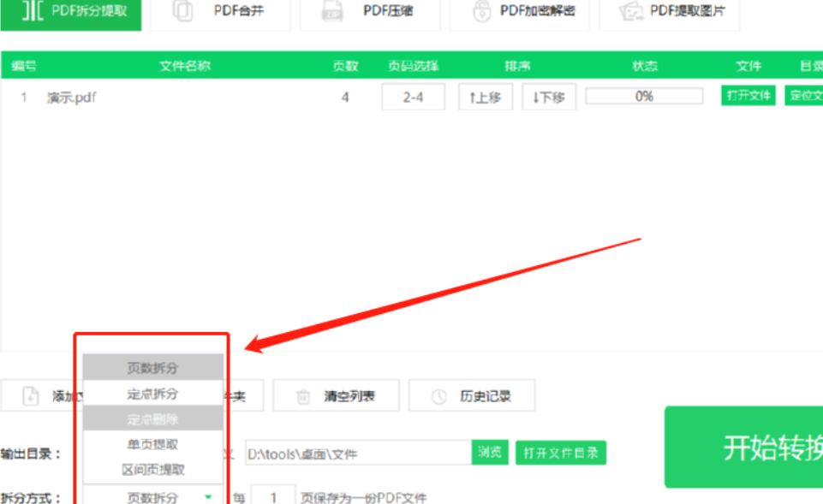Click the 文件名称 column header
The width and height of the screenshot is (823, 504).
[185, 66]
